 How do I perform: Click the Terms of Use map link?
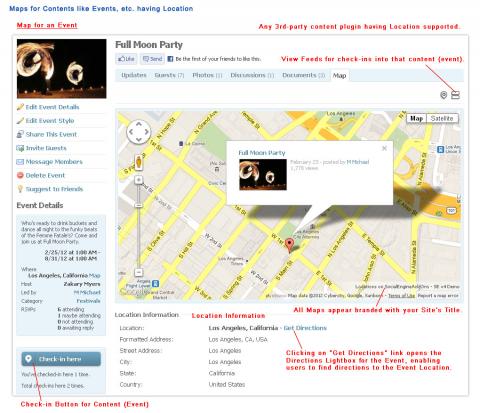(x=401, y=296)
